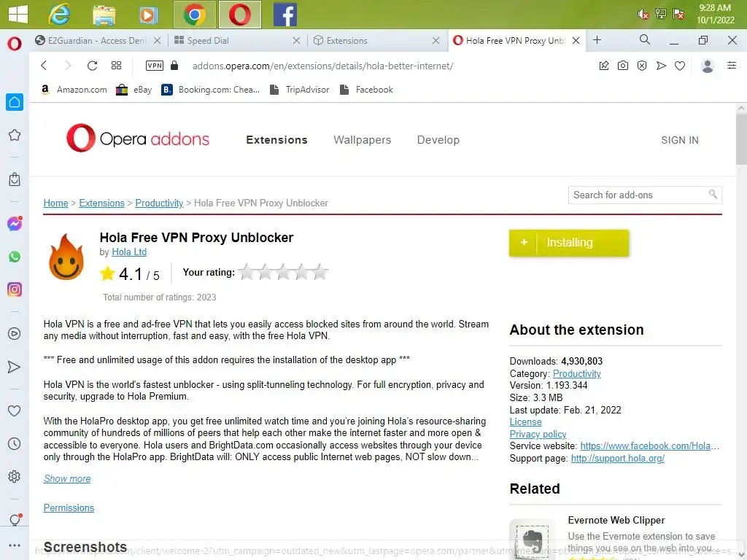Open Shopping bag in sidebar

[x=15, y=179]
